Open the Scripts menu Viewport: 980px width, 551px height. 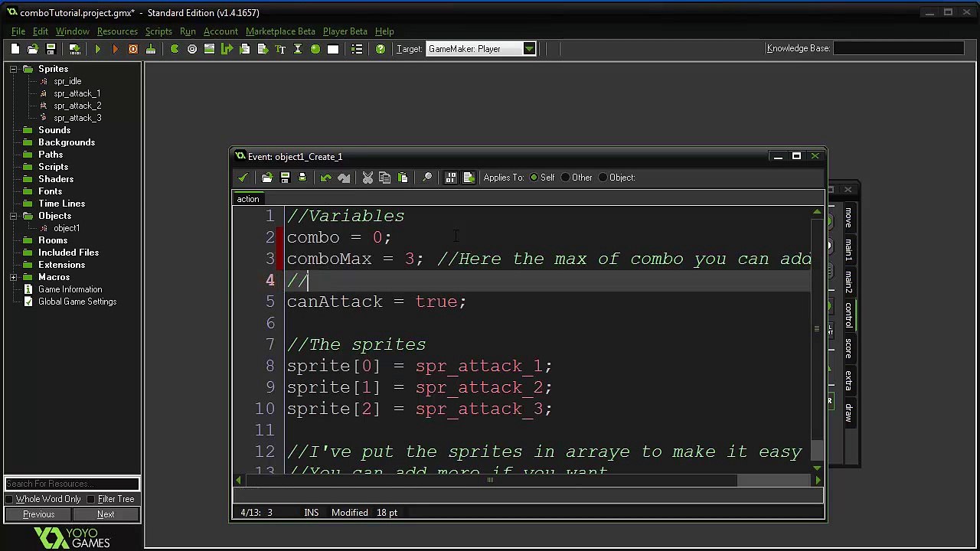coord(158,31)
